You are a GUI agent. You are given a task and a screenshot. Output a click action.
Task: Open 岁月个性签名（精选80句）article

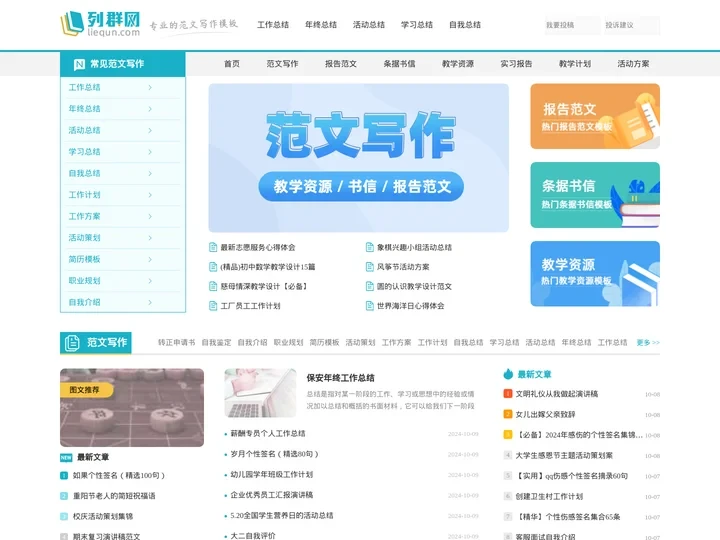click(x=274, y=454)
